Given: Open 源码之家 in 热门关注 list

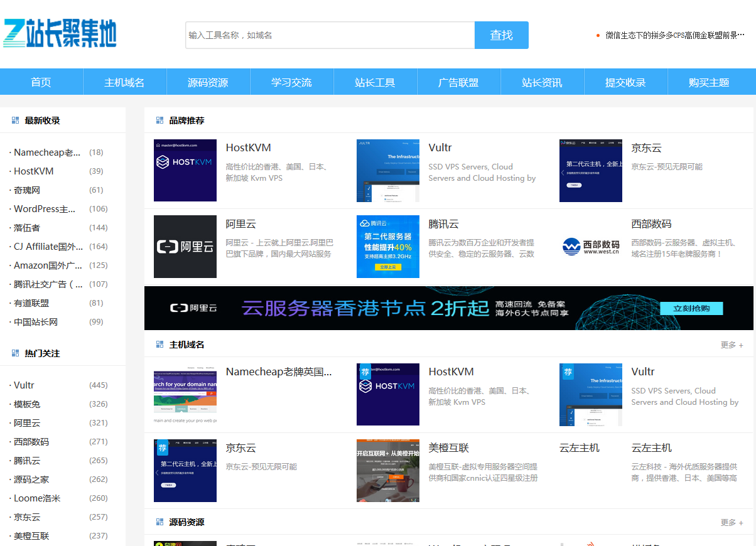Looking at the screenshot, I should pos(31,479).
